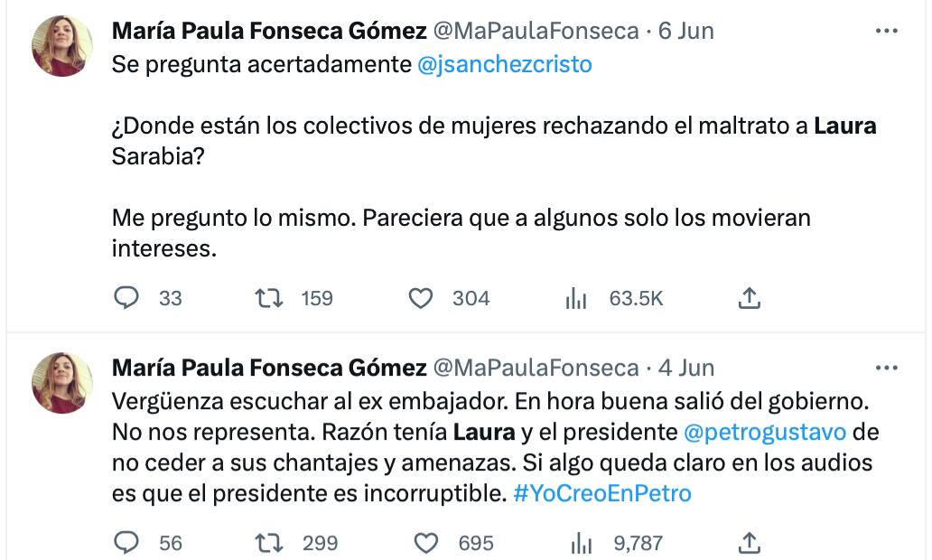Screen dimensions: 932x560
Task: Share the 4 Jun tweet
Action: (750, 543)
